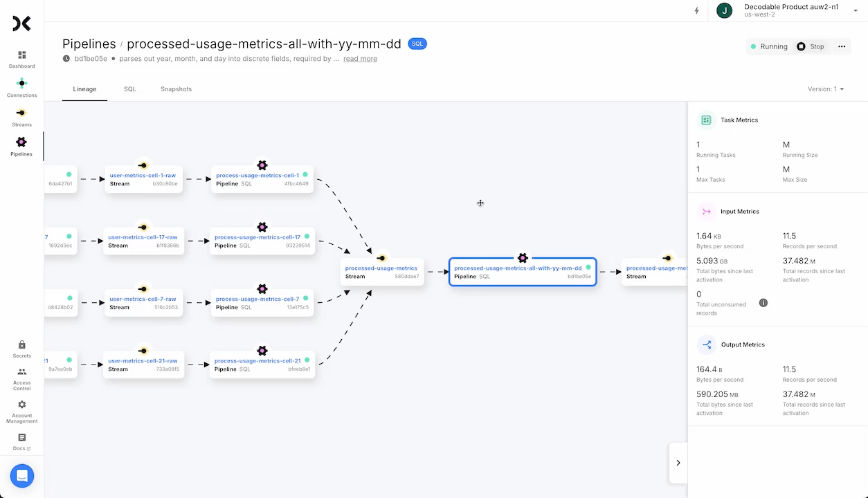Navigate to Pipelines breadcrumb
The image size is (868, 498).
pyautogui.click(x=89, y=44)
